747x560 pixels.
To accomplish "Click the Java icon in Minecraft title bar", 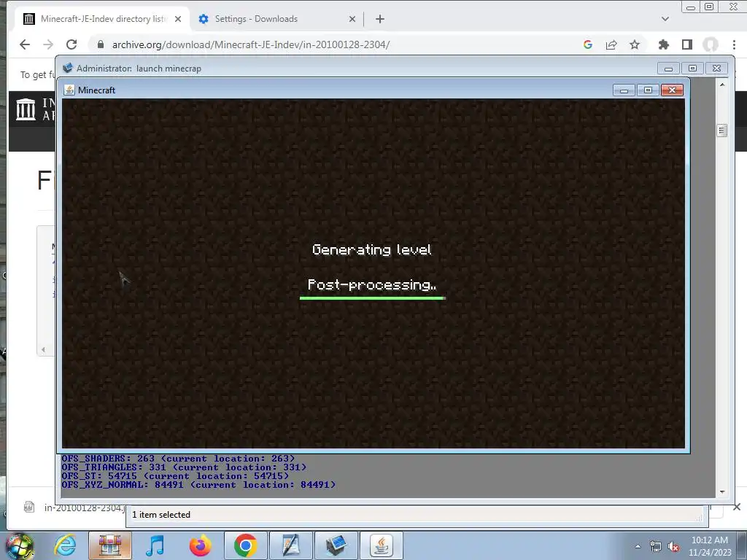I will pyautogui.click(x=69, y=90).
